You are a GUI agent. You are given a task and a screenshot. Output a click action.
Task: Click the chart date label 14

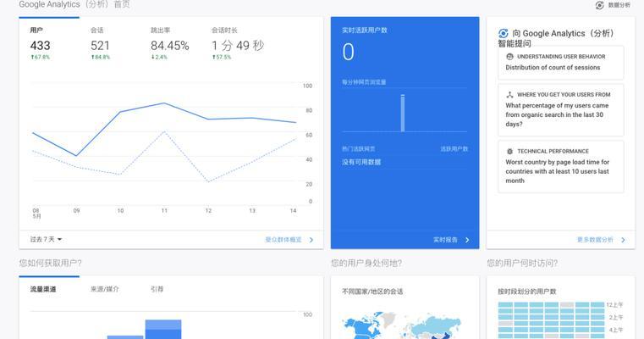(x=294, y=211)
